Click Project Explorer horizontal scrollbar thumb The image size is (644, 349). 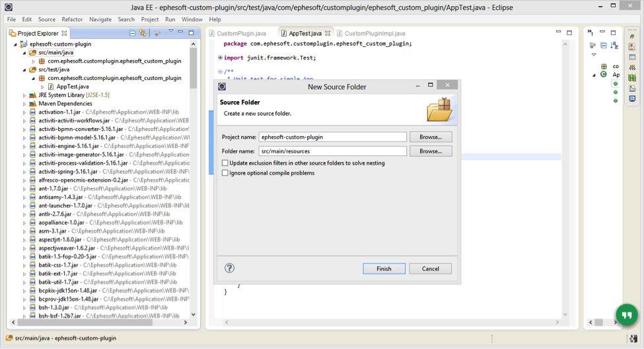(85, 323)
